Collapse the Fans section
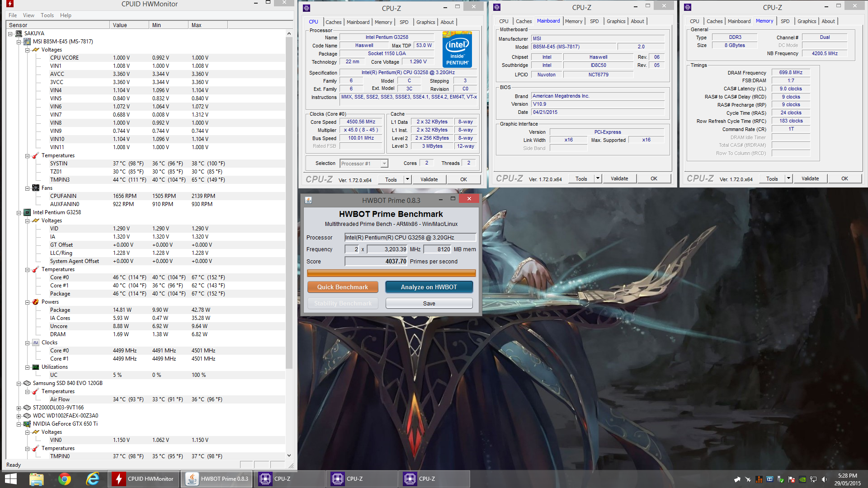Image resolution: width=868 pixels, height=488 pixels. 27,188
